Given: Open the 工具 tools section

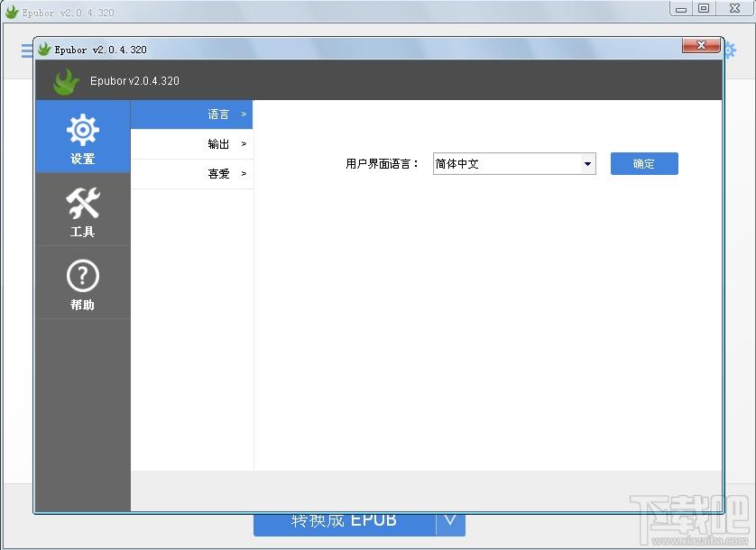Looking at the screenshot, I should pos(83,210).
